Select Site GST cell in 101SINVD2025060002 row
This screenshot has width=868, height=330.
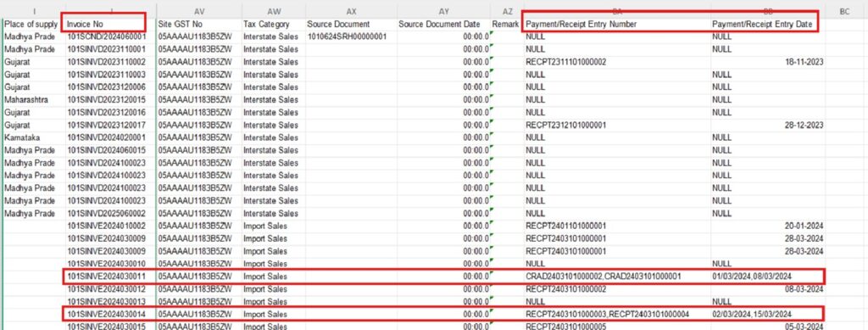coord(199,214)
